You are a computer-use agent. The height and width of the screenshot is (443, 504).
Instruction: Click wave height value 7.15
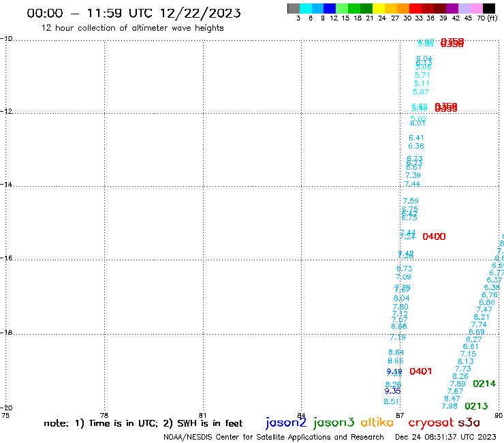(x=469, y=354)
